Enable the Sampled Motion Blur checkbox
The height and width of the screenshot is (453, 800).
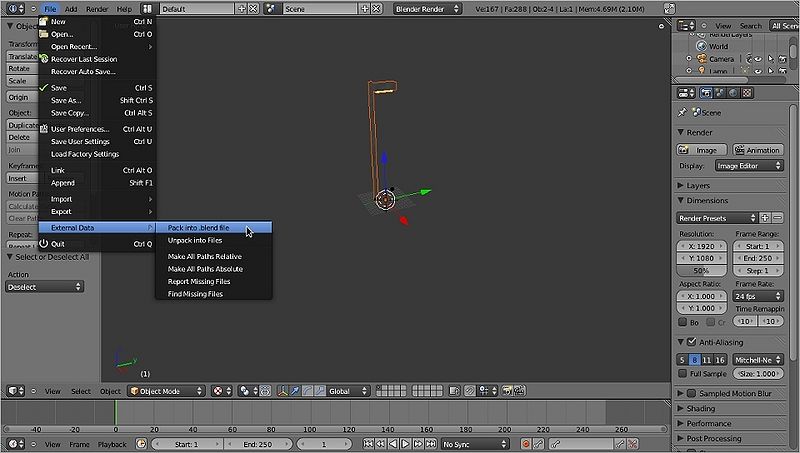(692, 393)
